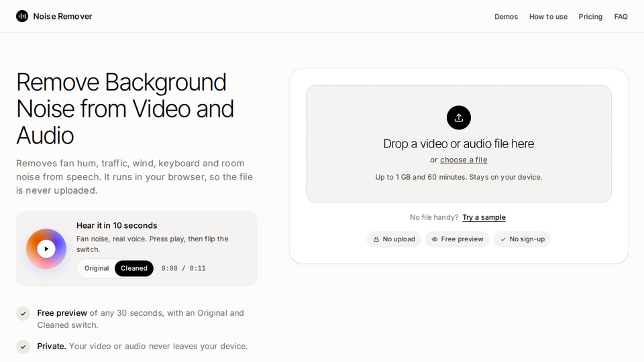Click the checkmark icon in No sign-up badge

503,239
